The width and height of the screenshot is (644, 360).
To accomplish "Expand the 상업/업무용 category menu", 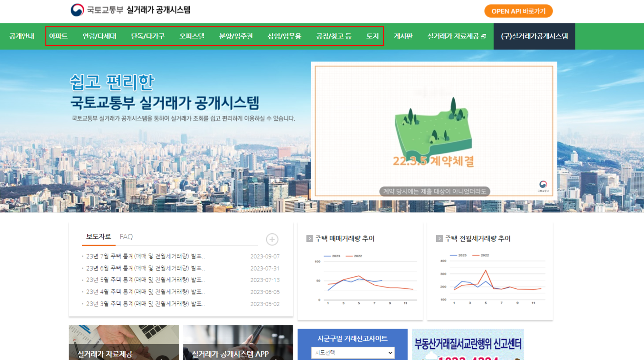I will [284, 36].
